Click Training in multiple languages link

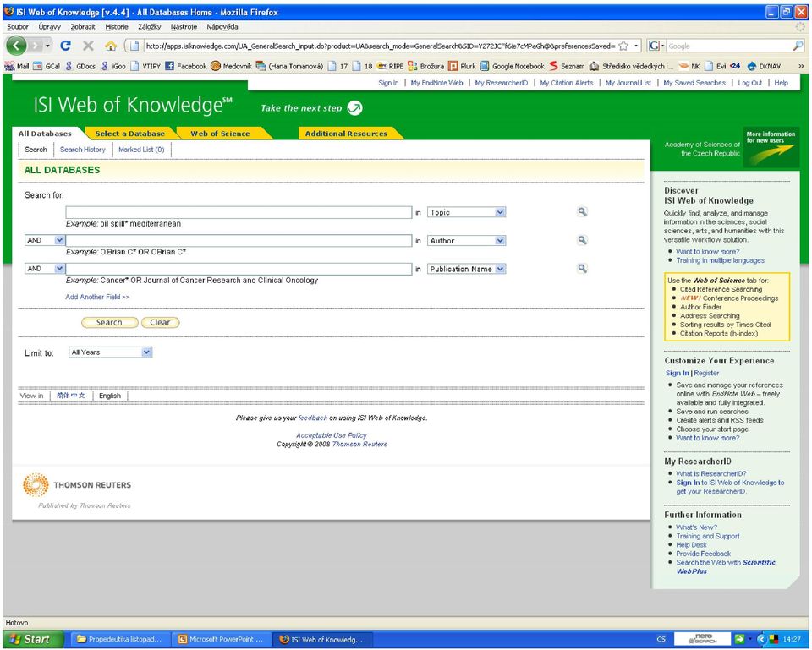pos(720,260)
